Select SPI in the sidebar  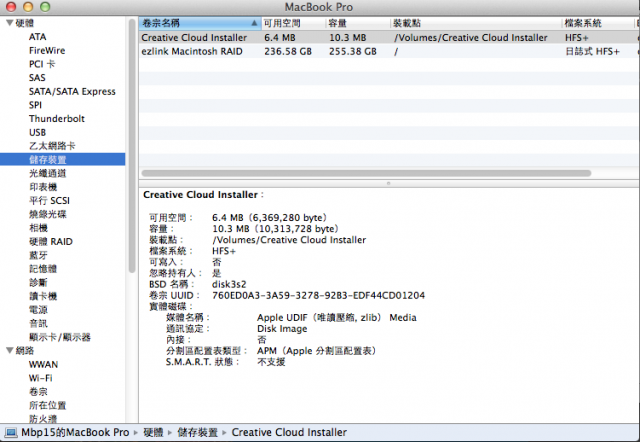point(36,105)
